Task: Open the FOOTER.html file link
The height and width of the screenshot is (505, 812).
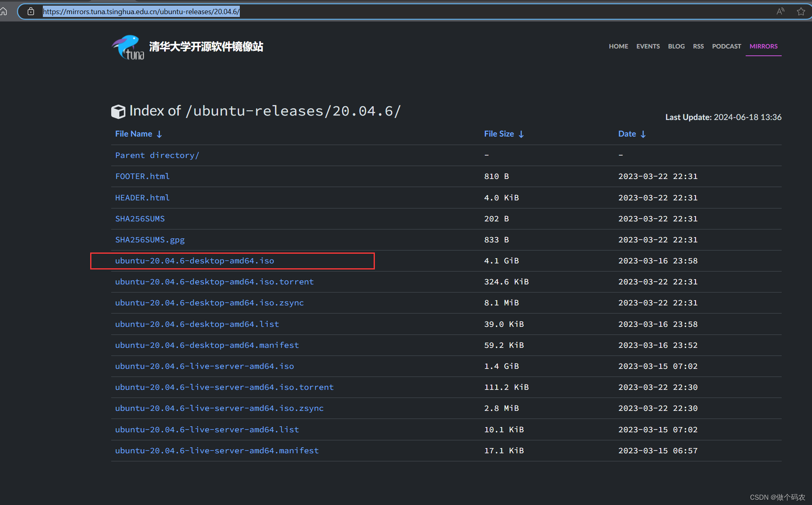Action: click(x=142, y=176)
